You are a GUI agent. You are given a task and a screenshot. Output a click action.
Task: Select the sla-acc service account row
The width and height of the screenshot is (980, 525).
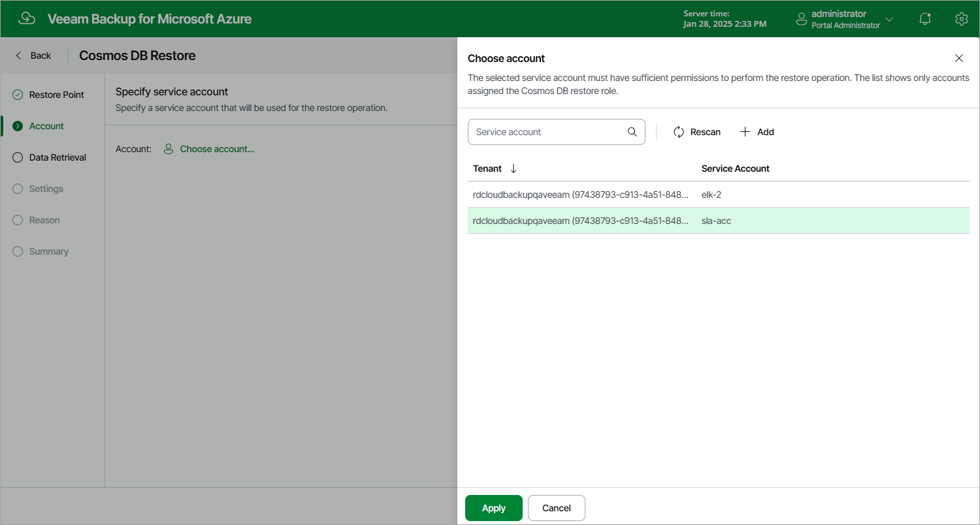click(x=719, y=221)
